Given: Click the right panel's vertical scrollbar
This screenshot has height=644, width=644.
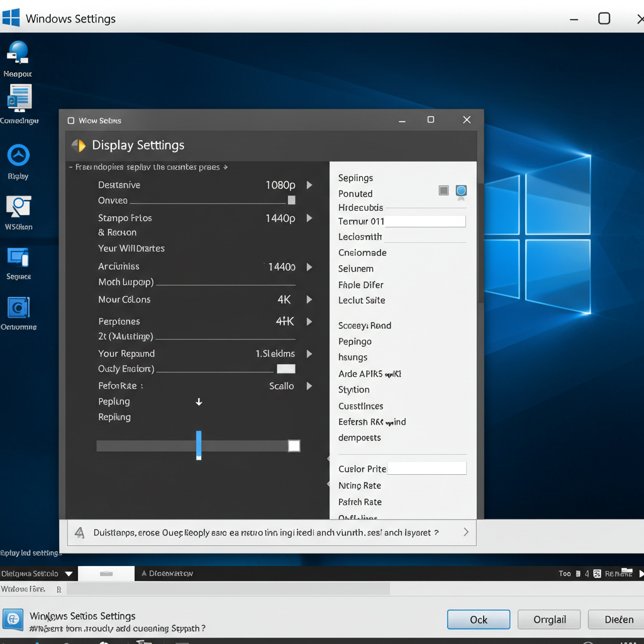Looking at the screenshot, I should click(480, 242).
